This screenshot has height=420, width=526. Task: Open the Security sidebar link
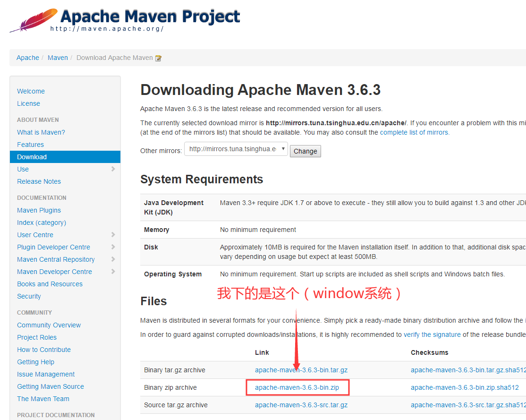[x=29, y=296]
